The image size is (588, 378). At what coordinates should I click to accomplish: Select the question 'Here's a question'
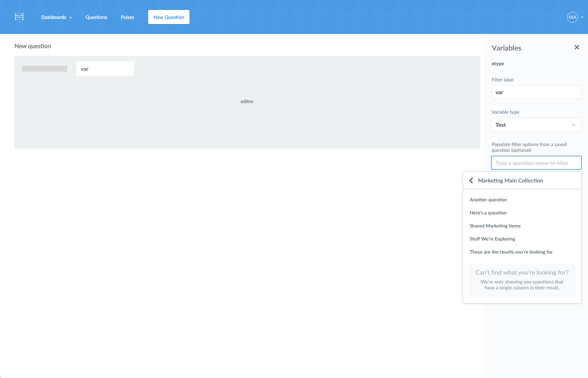coord(488,212)
